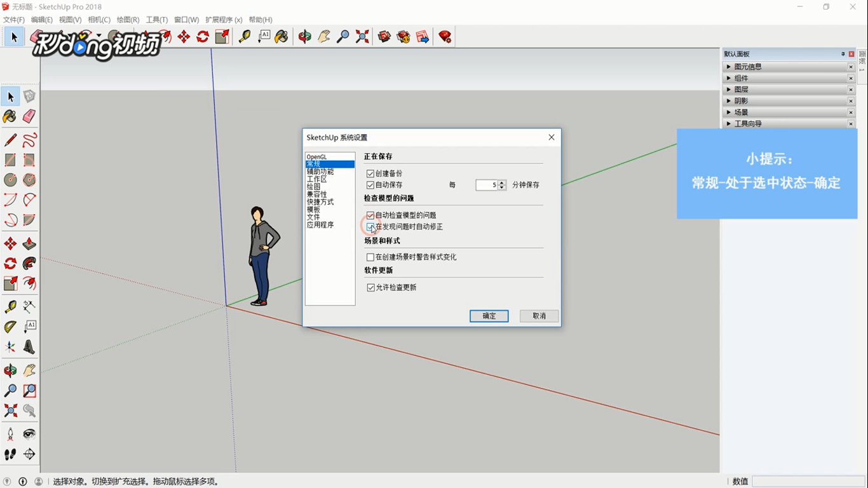Select 快捷方式 in settings category list
This screenshot has height=488, width=868.
[x=320, y=202]
